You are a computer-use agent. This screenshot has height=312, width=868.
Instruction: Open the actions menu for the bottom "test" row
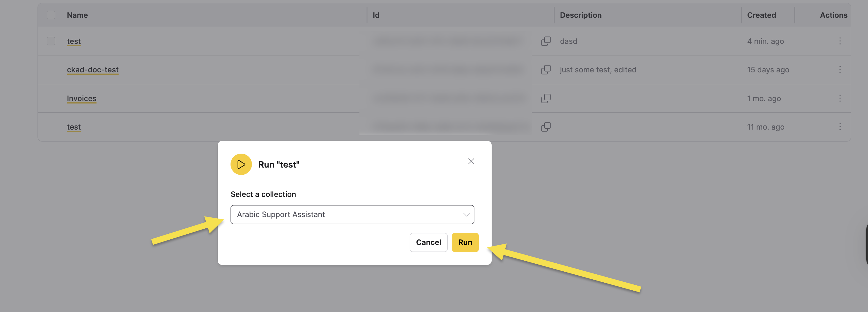(840, 127)
